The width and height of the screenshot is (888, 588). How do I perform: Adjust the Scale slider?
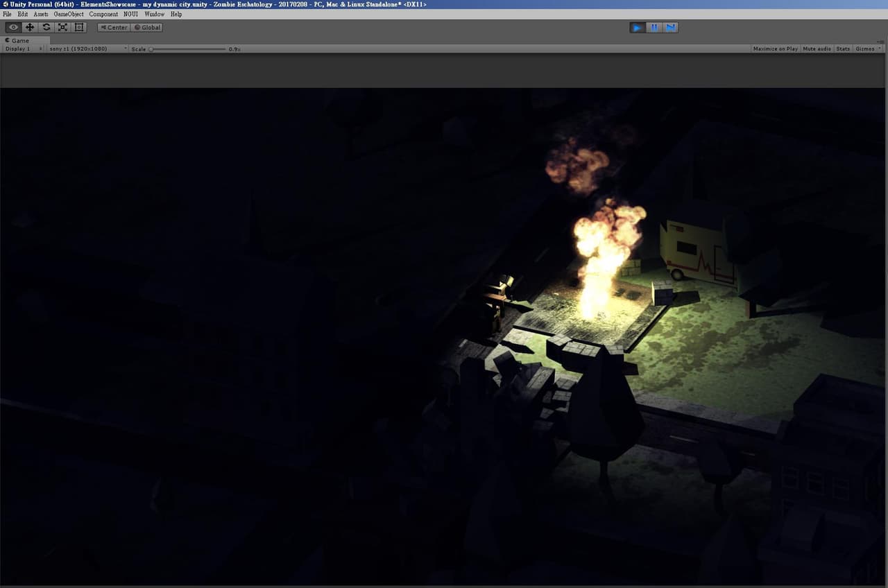(x=187, y=49)
